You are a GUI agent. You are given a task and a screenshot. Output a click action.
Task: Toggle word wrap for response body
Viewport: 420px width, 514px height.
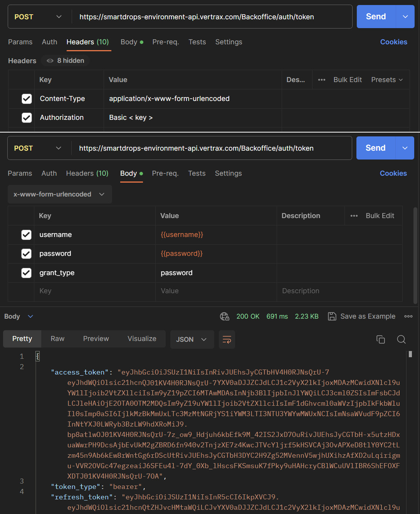pos(227,339)
